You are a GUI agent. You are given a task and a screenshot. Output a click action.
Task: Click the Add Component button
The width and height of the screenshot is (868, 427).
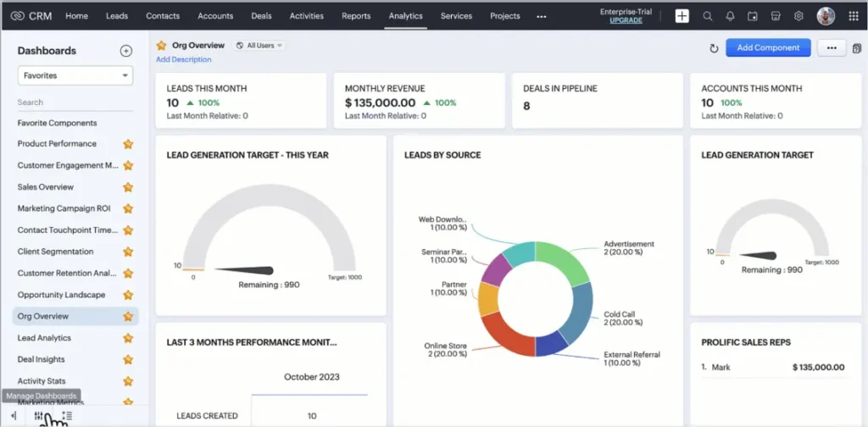point(768,48)
